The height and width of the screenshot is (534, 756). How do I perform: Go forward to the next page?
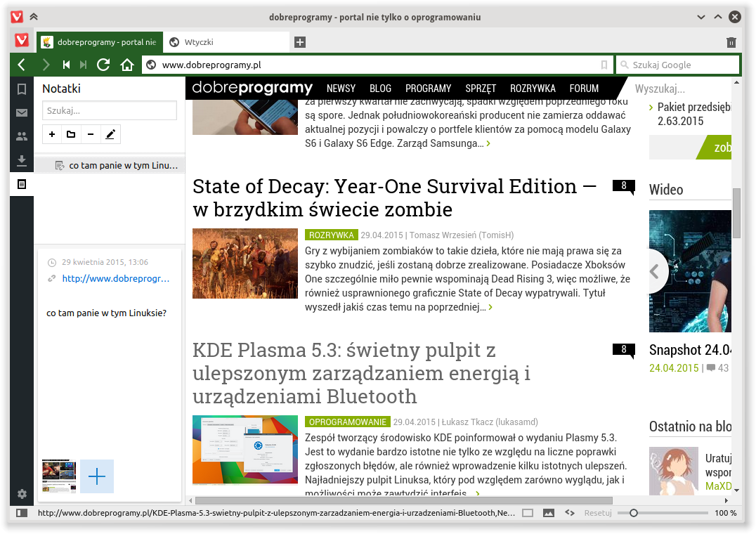46,65
